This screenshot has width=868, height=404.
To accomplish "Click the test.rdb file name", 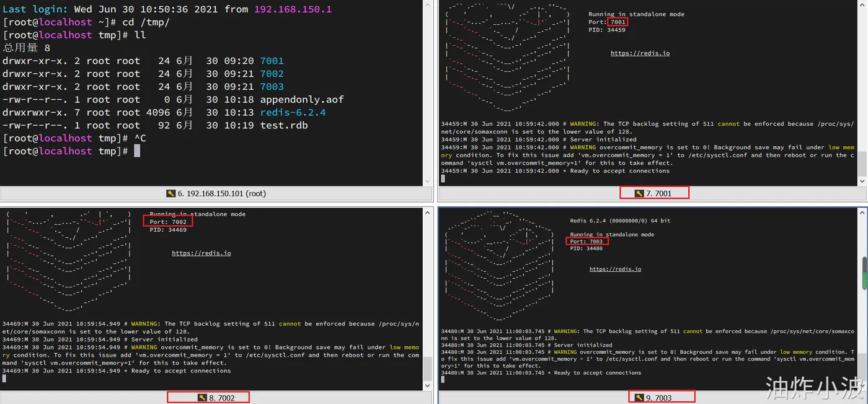I will [x=284, y=126].
